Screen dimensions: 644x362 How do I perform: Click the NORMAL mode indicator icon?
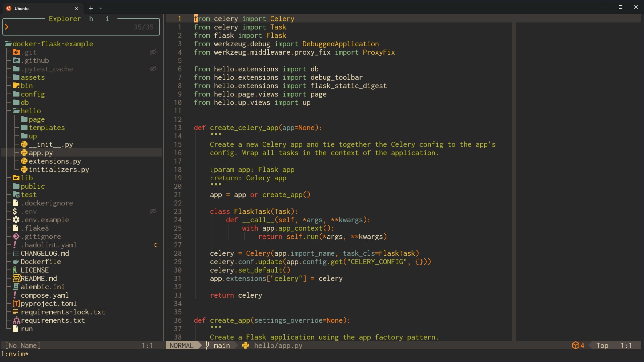pyautogui.click(x=181, y=345)
